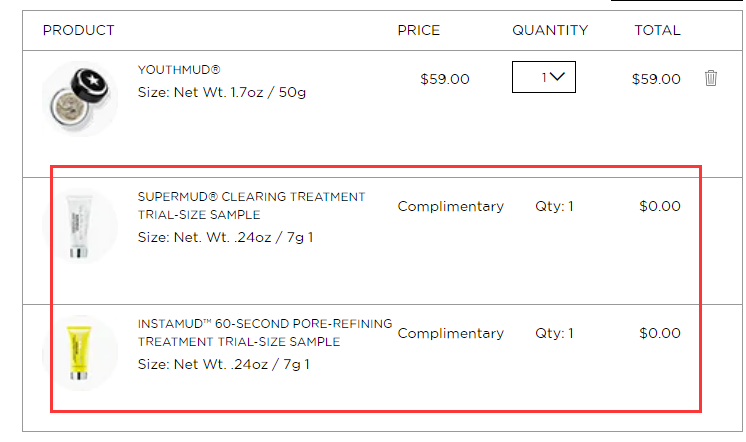Open Instamud 60-Second Pore-Refining sample link
The height and width of the screenshot is (442, 746).
[265, 333]
